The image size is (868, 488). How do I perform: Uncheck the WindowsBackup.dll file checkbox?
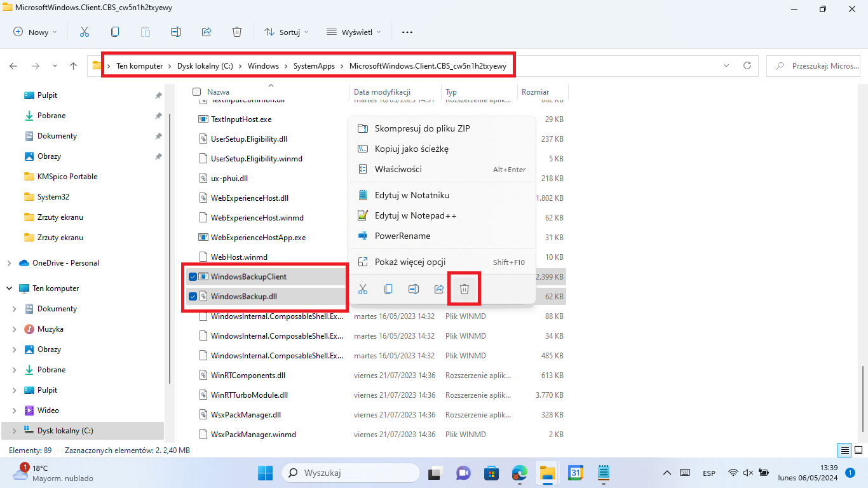pyautogui.click(x=193, y=296)
